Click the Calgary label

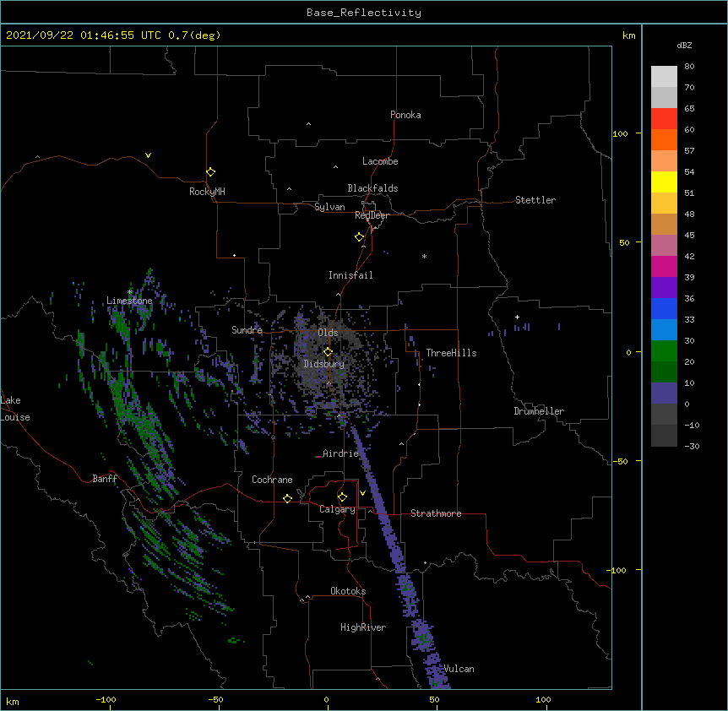[x=337, y=509]
